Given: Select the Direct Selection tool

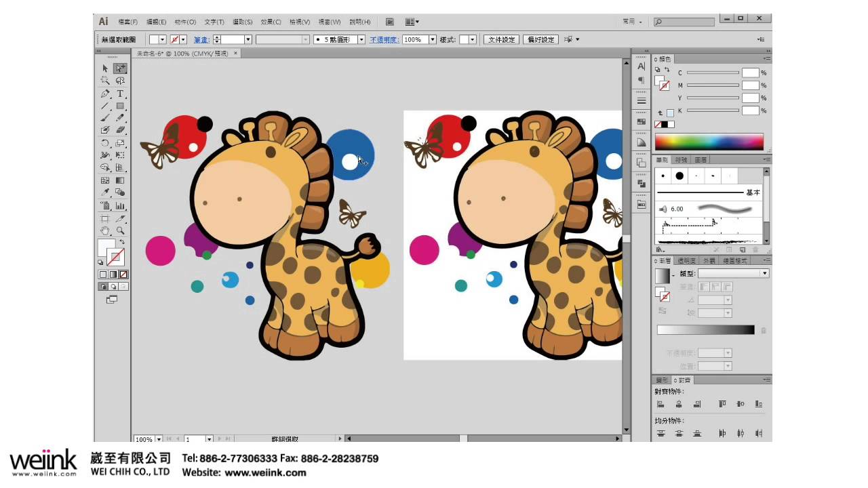Looking at the screenshot, I should click(x=120, y=68).
